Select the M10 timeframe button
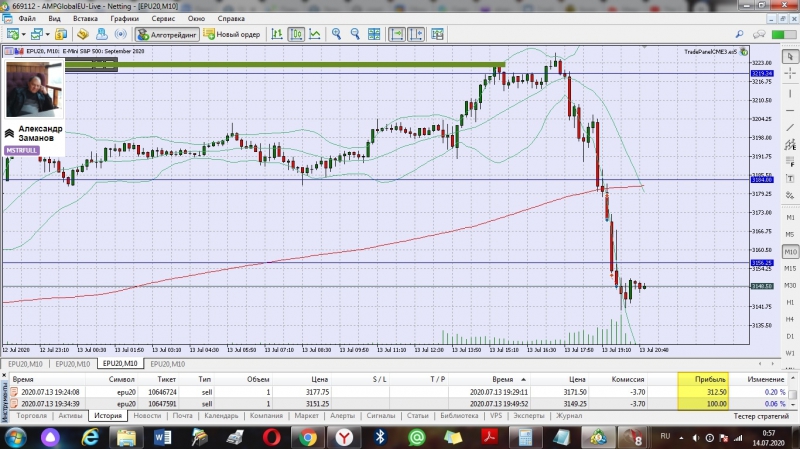This screenshot has height=449, width=800. (790, 252)
